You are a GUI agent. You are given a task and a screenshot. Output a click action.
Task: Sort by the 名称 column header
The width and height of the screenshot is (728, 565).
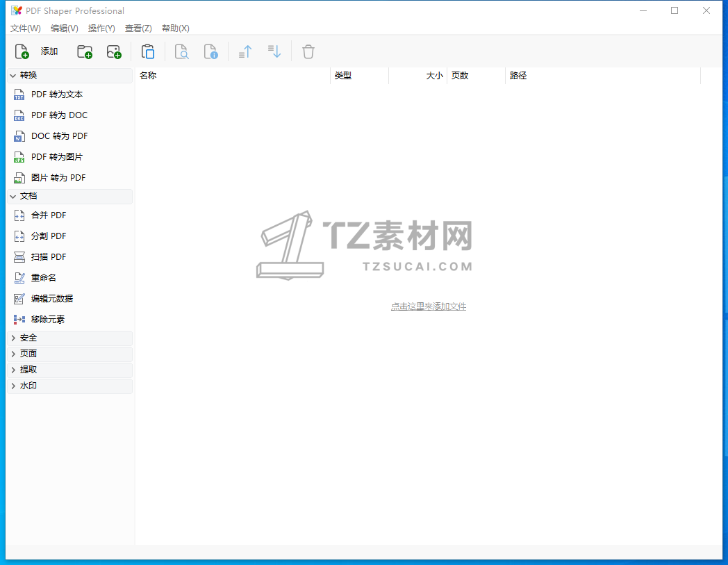click(233, 76)
